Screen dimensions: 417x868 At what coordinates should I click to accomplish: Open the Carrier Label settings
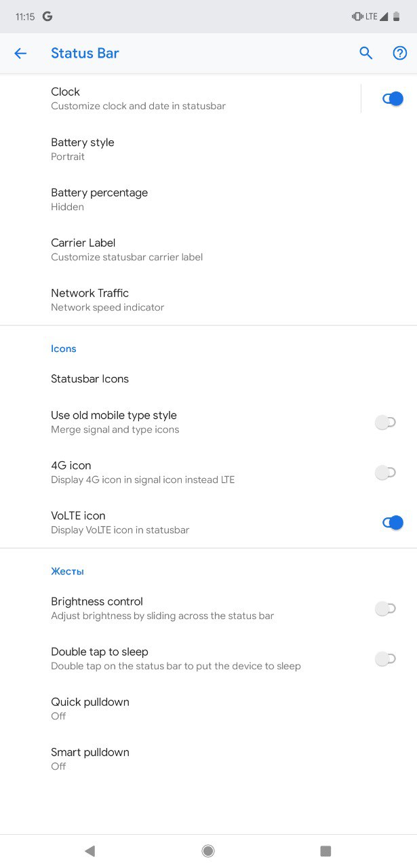[208, 250]
